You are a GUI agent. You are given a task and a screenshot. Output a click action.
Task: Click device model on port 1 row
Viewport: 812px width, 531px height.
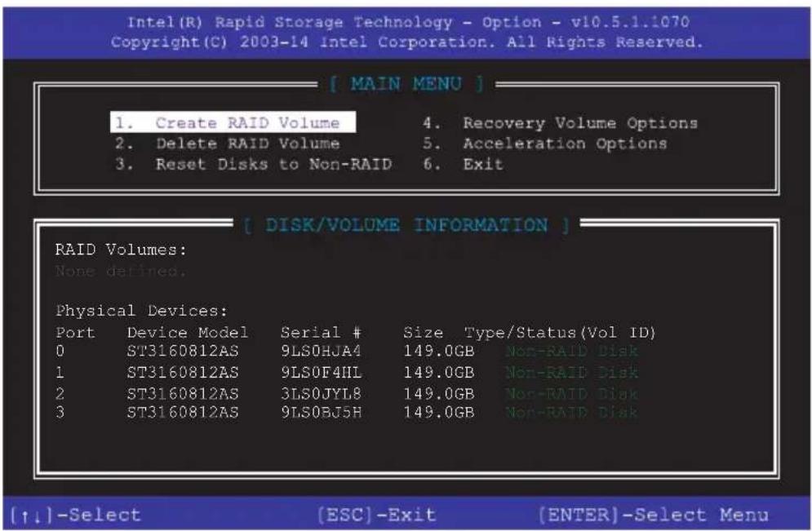(x=183, y=373)
